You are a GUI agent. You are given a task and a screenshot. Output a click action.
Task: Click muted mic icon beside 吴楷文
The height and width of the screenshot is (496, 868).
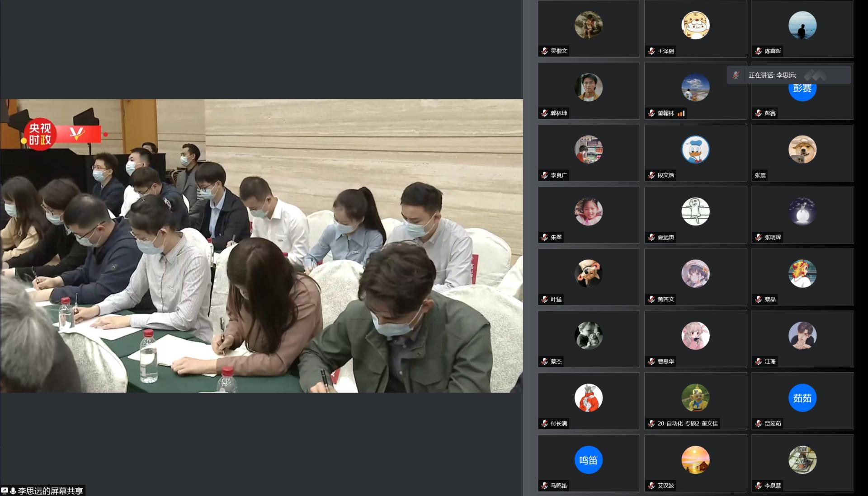(545, 51)
